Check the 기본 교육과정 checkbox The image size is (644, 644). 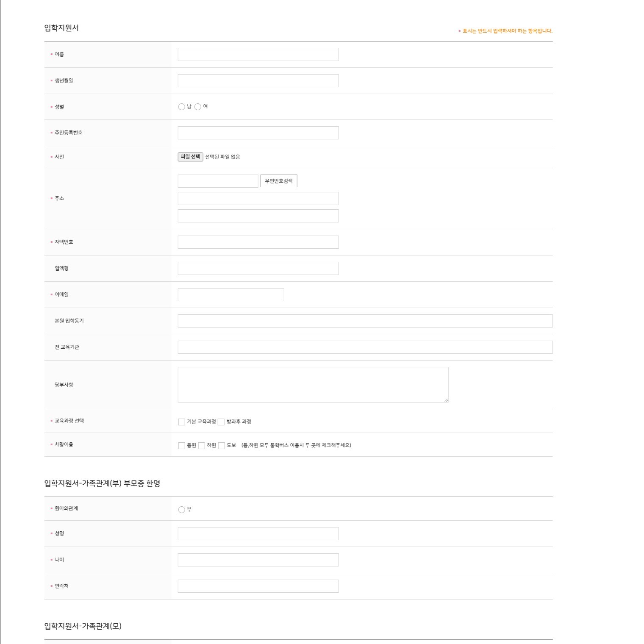point(181,422)
